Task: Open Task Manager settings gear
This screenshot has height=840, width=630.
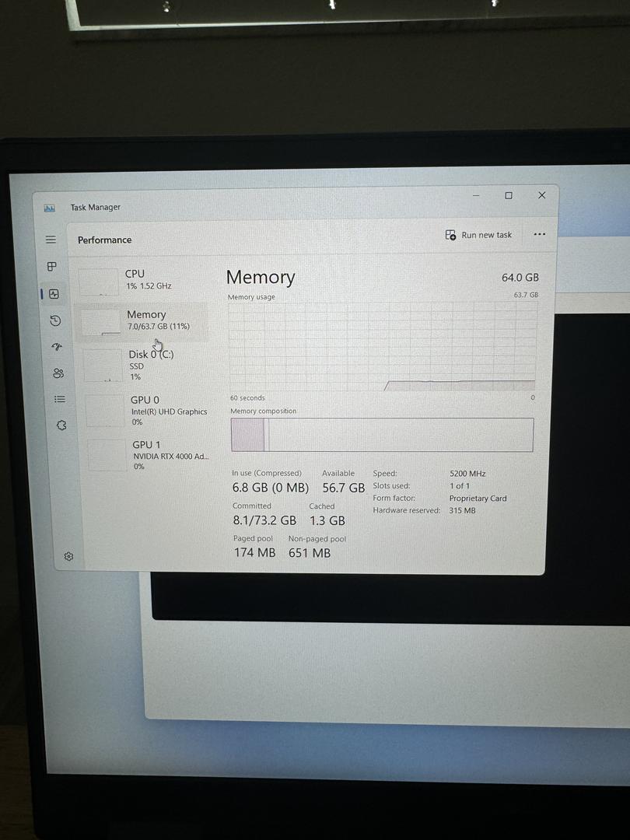Action: tap(68, 557)
